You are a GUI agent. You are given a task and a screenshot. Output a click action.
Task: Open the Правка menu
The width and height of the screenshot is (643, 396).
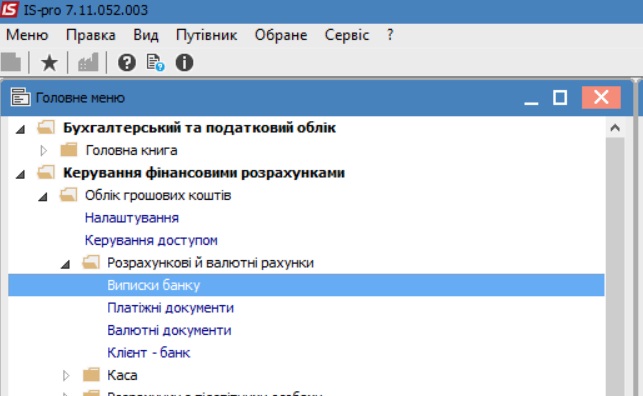(91, 35)
